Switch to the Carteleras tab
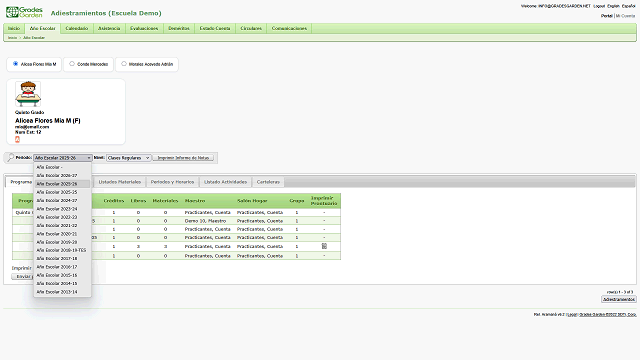This screenshot has width=640, height=360. pos(268,182)
